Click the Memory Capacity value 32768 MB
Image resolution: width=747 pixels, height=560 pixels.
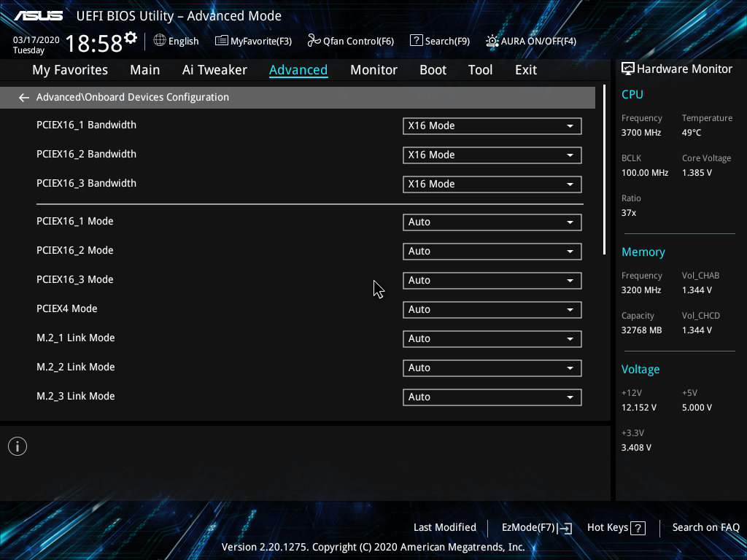[641, 330]
